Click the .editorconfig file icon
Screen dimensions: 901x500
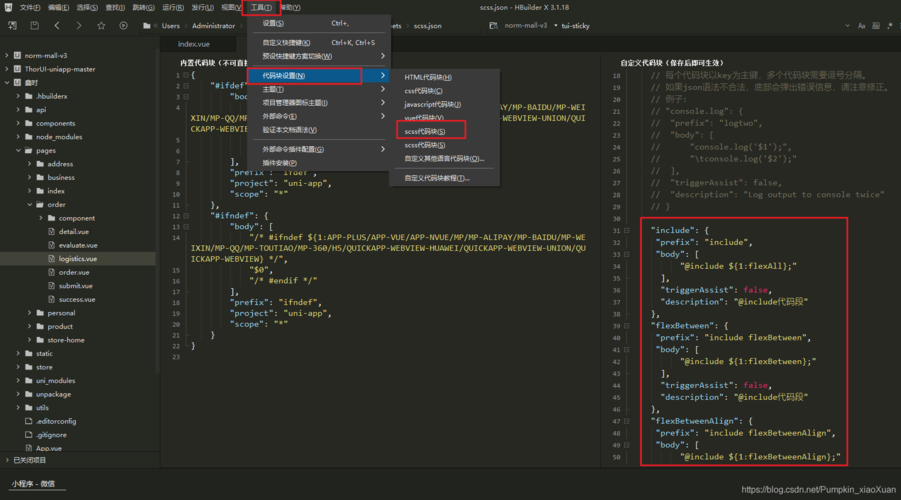(29, 421)
